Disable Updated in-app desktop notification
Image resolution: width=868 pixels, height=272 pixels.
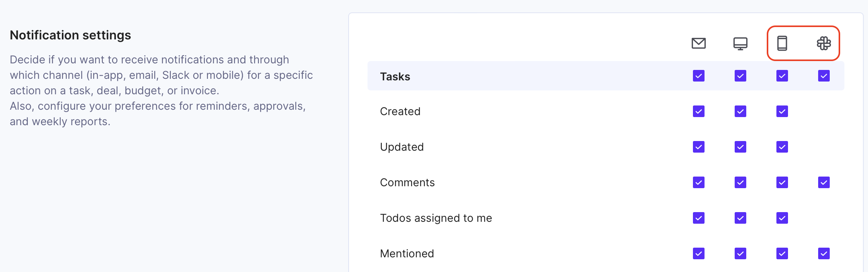[740, 147]
